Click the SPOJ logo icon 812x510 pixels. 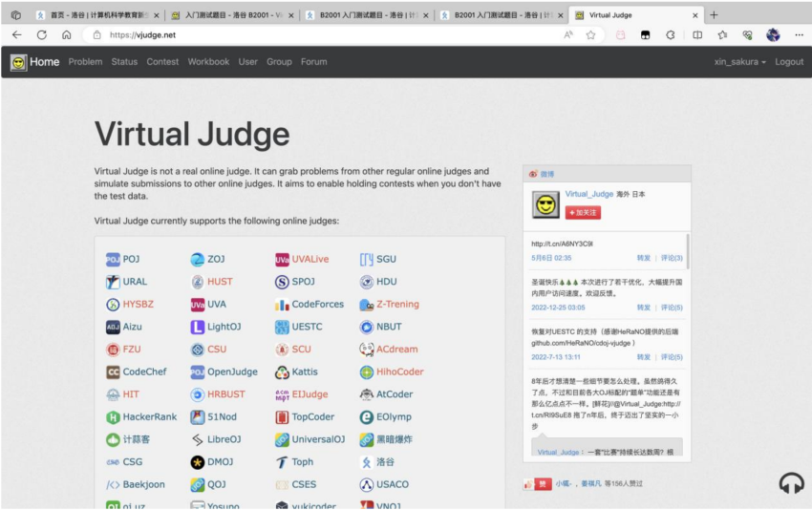point(282,282)
